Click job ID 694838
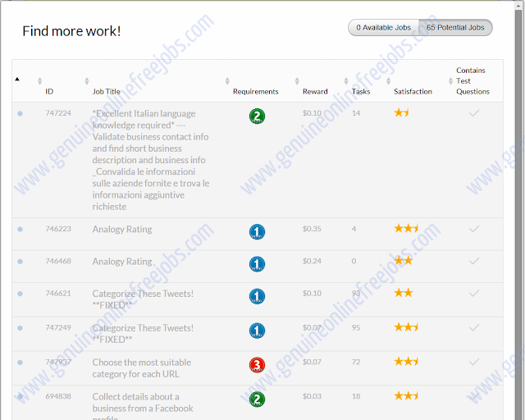 58,396
